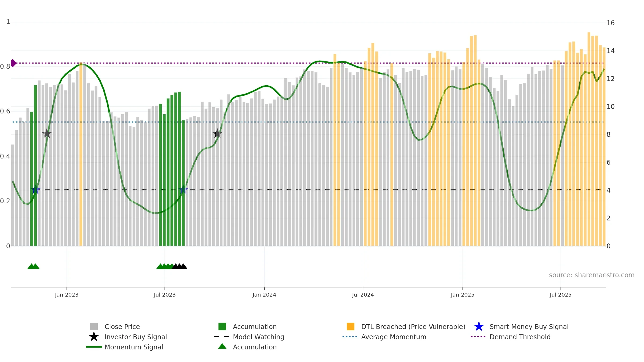Click the Jan 2024 axis label
The image size is (644, 362).
tap(264, 295)
